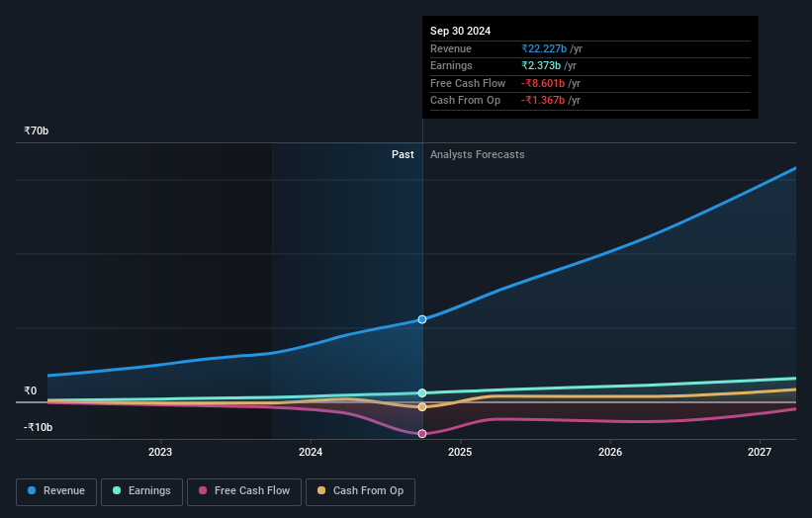812x518 pixels.
Task: Toggle the Cash From Op legend button
Action: coord(360,491)
